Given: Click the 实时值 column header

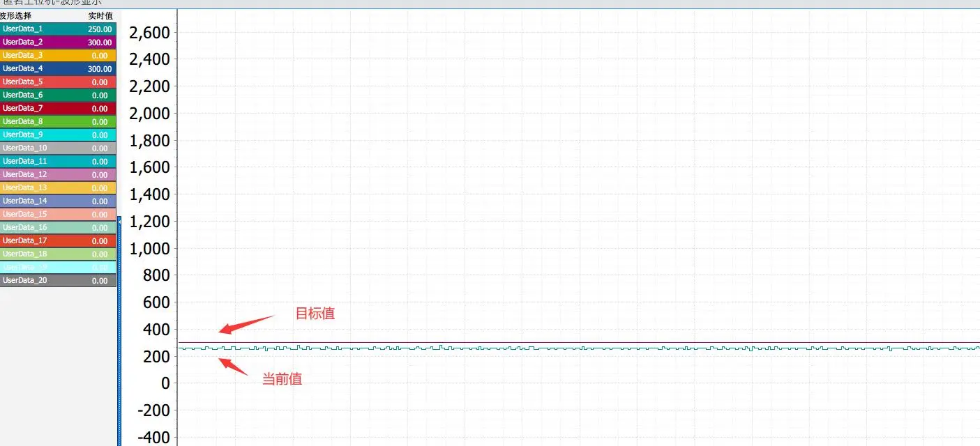Looking at the screenshot, I should pos(100,15).
